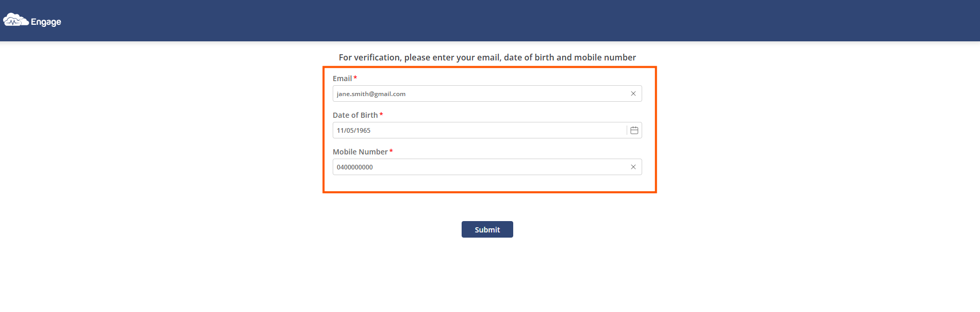980x312 pixels.
Task: Click the red asterisk beside Mobile Number
Action: (x=391, y=151)
